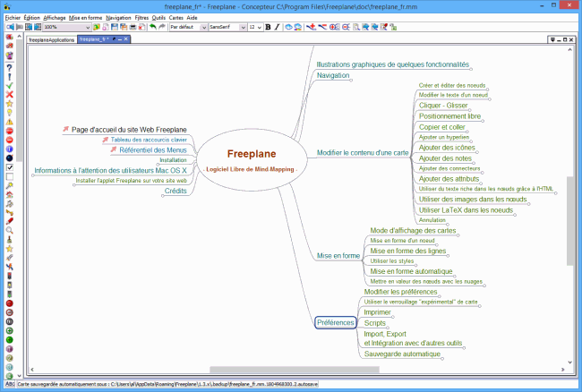The height and width of the screenshot is (392, 582).
Task: Click the Abc icon in the status bar
Action: coord(10,384)
